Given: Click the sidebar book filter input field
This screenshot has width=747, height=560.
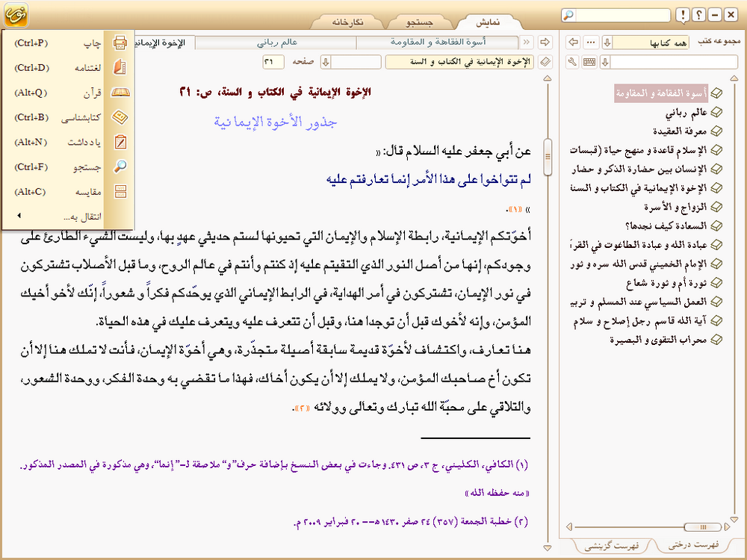Looking at the screenshot, I should [674, 62].
